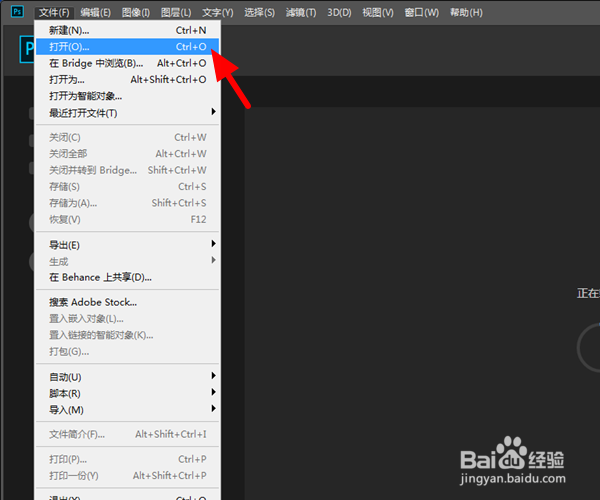Choose 搜索 Adobe Stock...
Image resolution: width=600 pixels, height=500 pixels.
pos(127,302)
